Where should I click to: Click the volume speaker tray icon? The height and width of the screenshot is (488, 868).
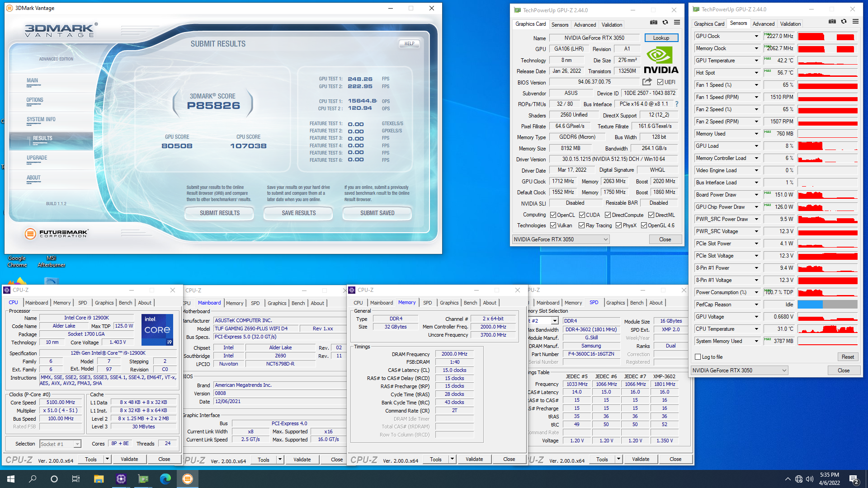click(810, 479)
